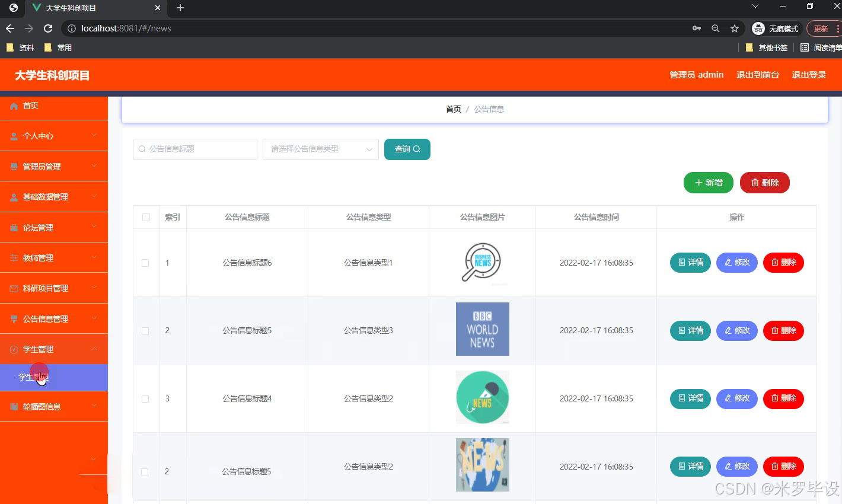Open 详情 for 公告信息标题5
The image size is (842, 504).
690,331
